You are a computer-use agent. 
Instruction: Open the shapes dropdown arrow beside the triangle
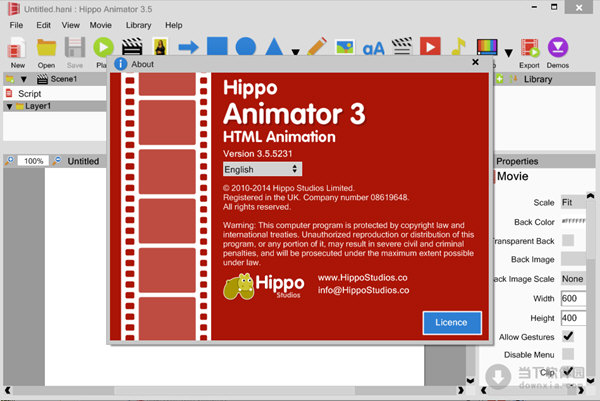pyautogui.click(x=295, y=52)
